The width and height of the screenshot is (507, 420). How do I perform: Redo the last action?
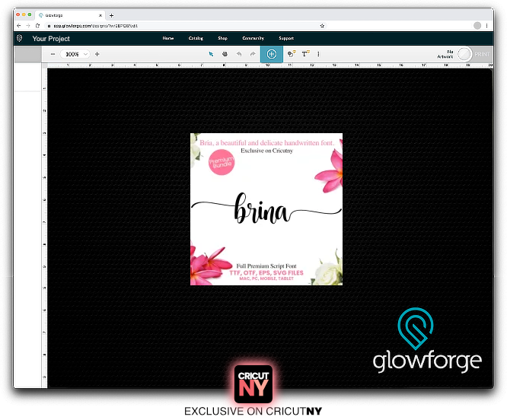point(253,54)
